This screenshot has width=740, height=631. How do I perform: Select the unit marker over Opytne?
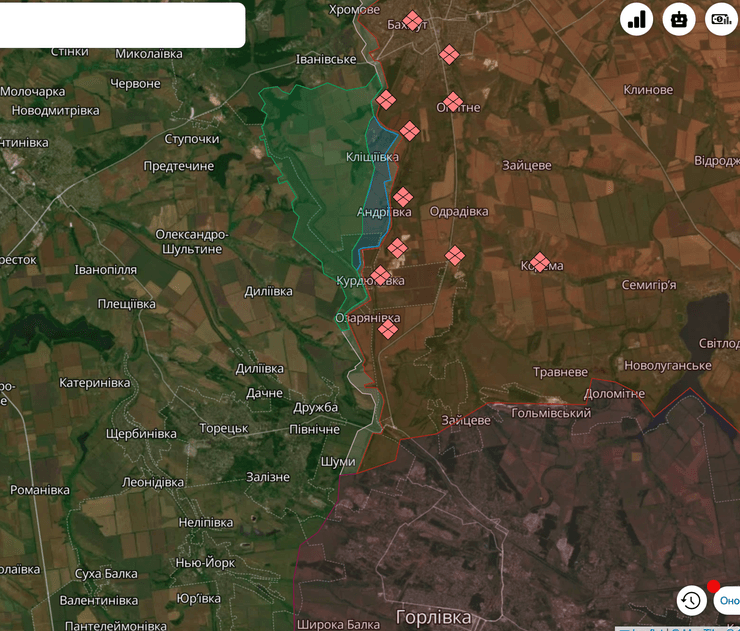click(453, 101)
